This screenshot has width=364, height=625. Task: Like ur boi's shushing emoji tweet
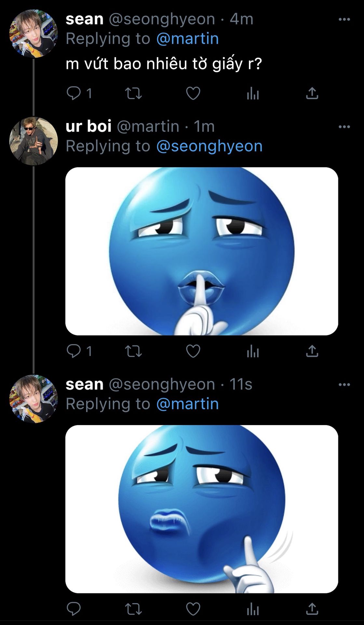pos(193,351)
